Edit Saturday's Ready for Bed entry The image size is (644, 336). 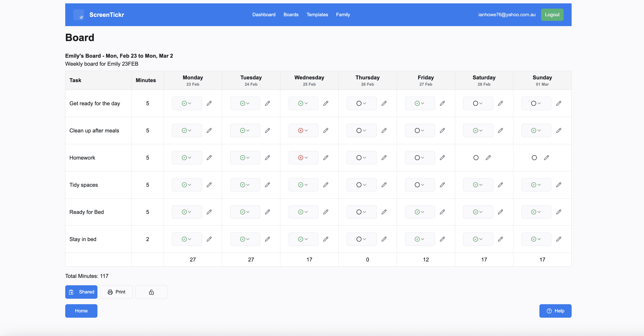[x=500, y=212]
